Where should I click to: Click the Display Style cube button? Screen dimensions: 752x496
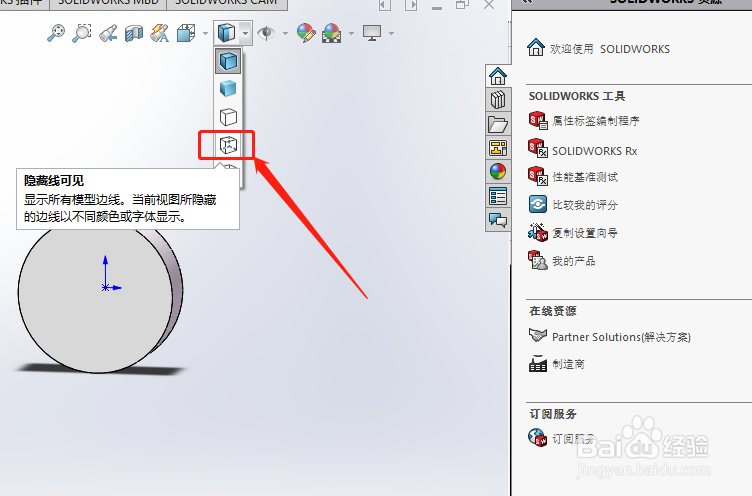tap(226, 33)
